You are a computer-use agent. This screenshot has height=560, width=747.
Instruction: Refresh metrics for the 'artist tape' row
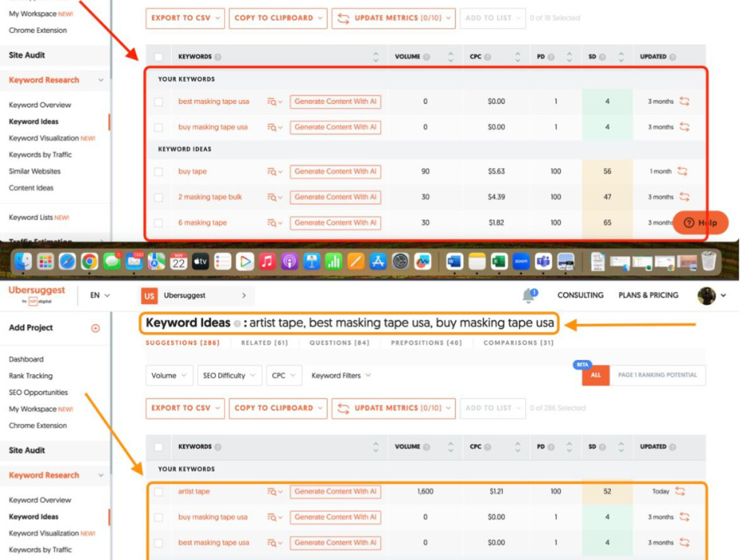click(681, 491)
